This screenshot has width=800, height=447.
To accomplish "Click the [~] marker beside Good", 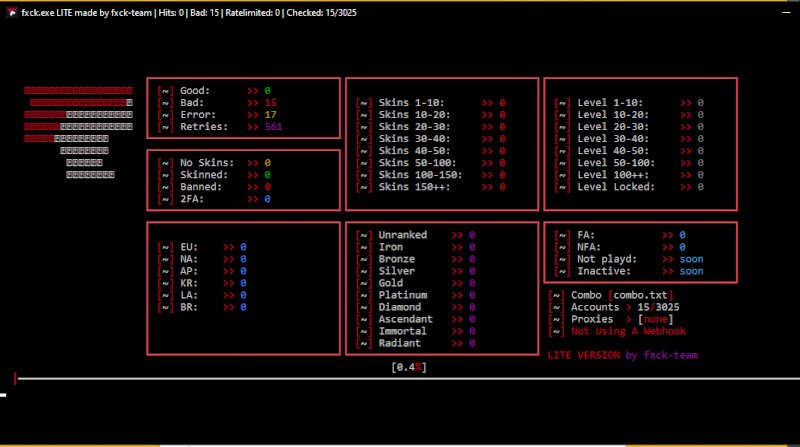I will [166, 90].
